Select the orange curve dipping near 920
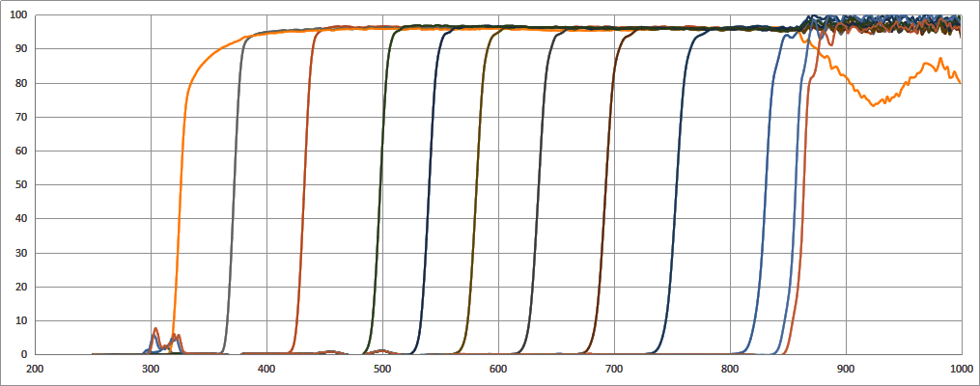 click(x=873, y=105)
